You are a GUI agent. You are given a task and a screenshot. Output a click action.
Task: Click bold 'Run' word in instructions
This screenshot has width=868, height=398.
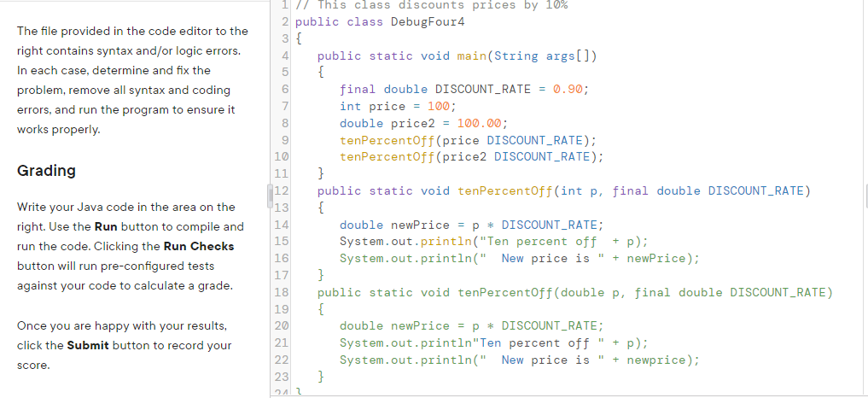[x=107, y=226]
